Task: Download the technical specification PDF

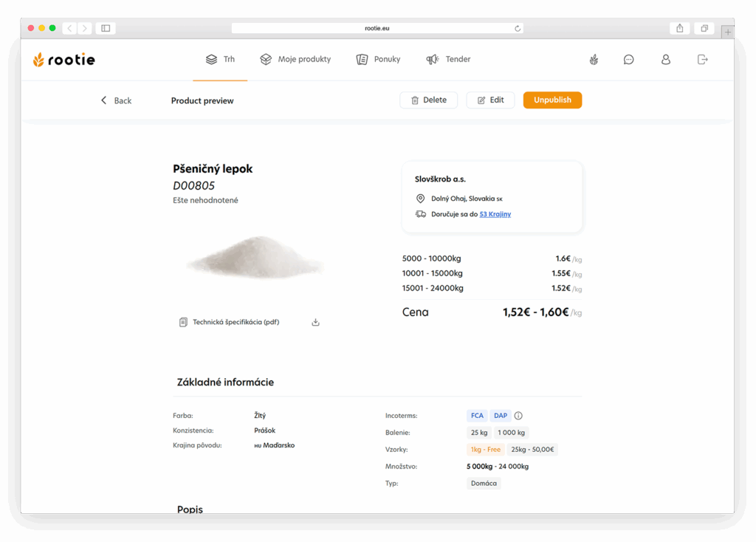Action: coord(315,322)
